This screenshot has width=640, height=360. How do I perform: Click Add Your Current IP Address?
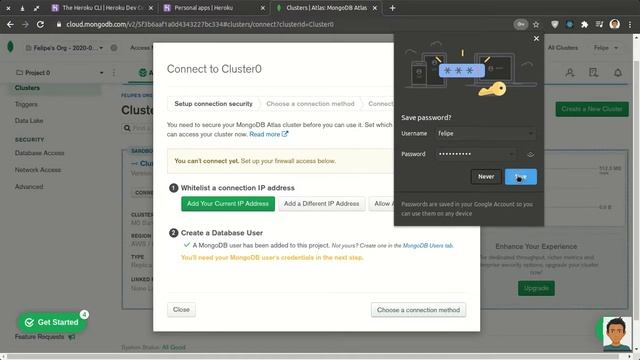[x=228, y=204]
